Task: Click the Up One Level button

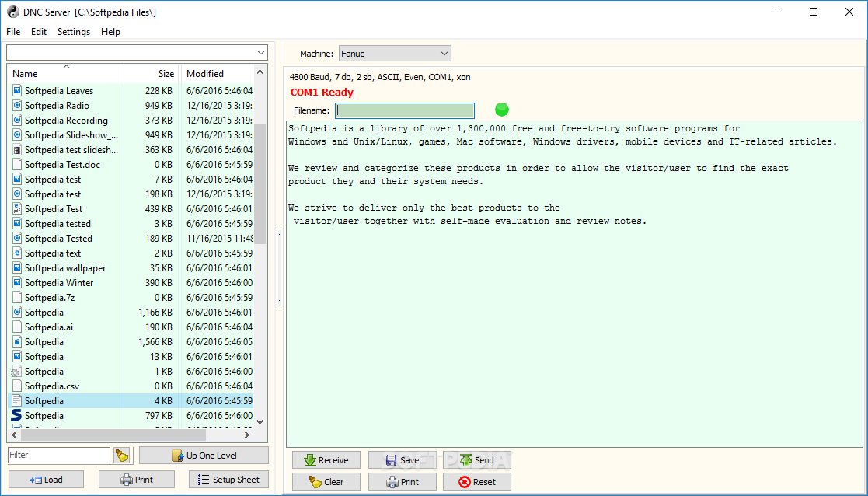Action: [204, 456]
